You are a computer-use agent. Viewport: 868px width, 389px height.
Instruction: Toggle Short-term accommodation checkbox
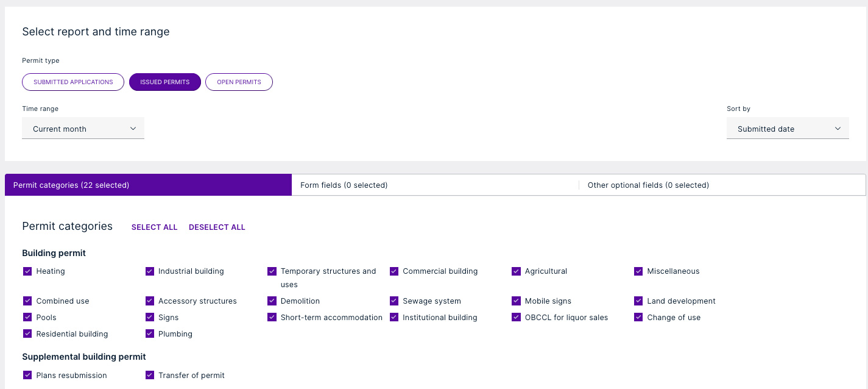coord(272,317)
